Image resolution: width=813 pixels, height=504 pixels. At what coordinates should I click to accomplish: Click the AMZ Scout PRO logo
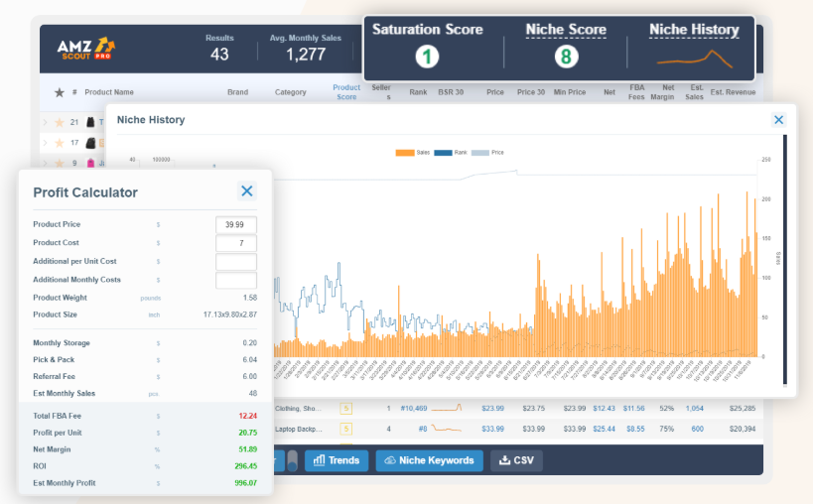click(x=85, y=49)
